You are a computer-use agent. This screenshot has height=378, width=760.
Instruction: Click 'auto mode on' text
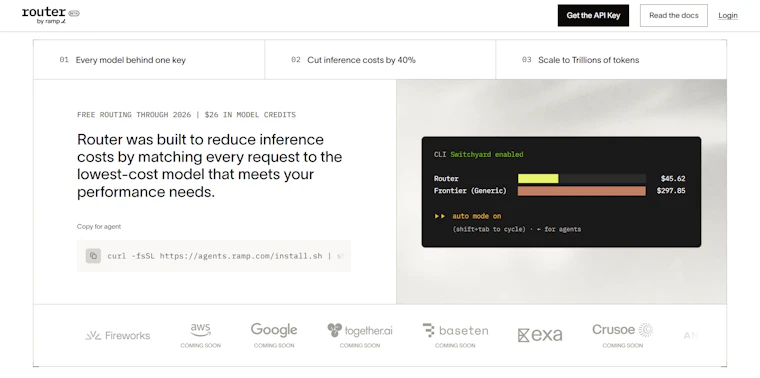tap(476, 216)
